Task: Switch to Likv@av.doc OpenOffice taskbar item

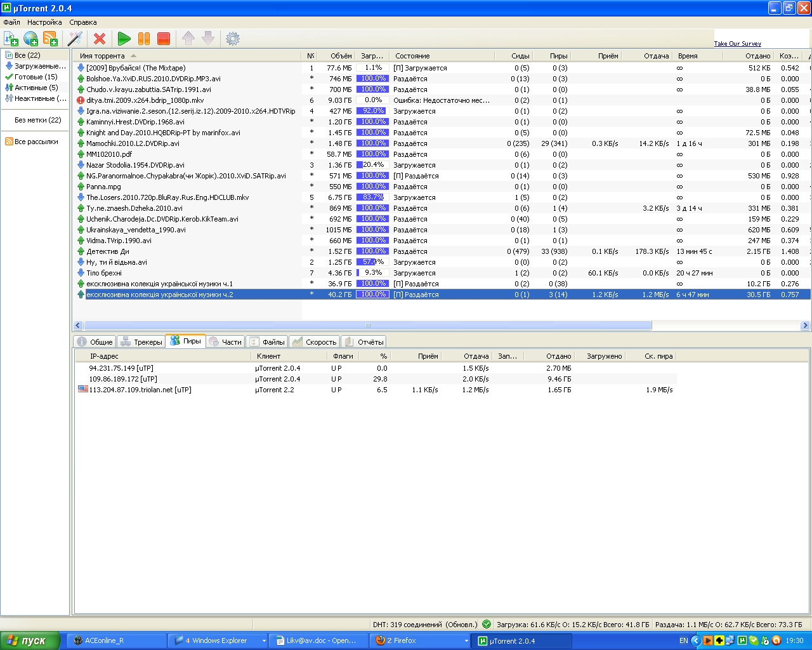Action: [x=320, y=640]
